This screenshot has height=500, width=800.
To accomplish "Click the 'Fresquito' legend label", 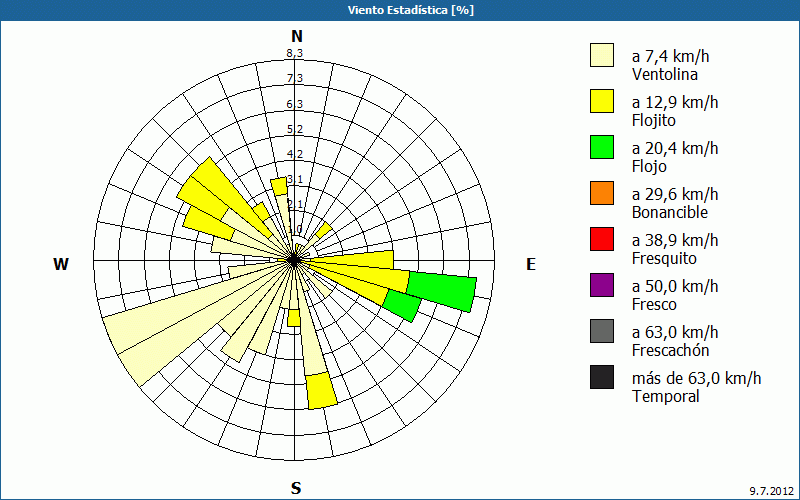I will click(664, 258).
